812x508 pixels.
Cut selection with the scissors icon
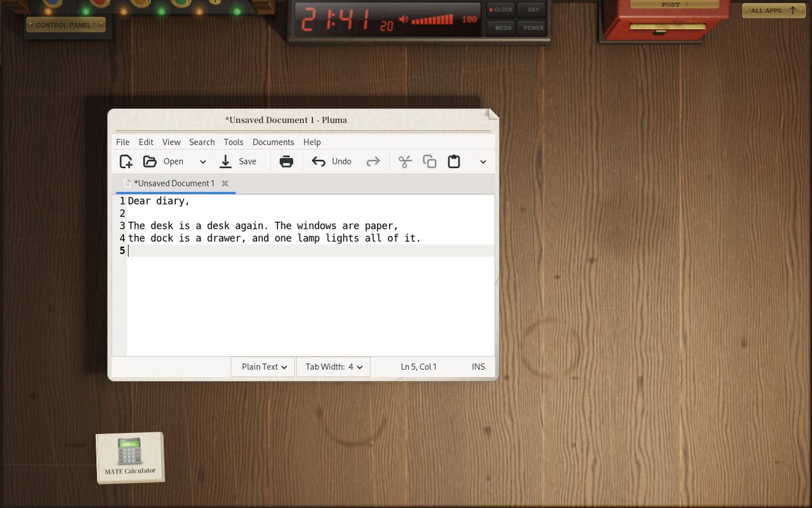405,161
